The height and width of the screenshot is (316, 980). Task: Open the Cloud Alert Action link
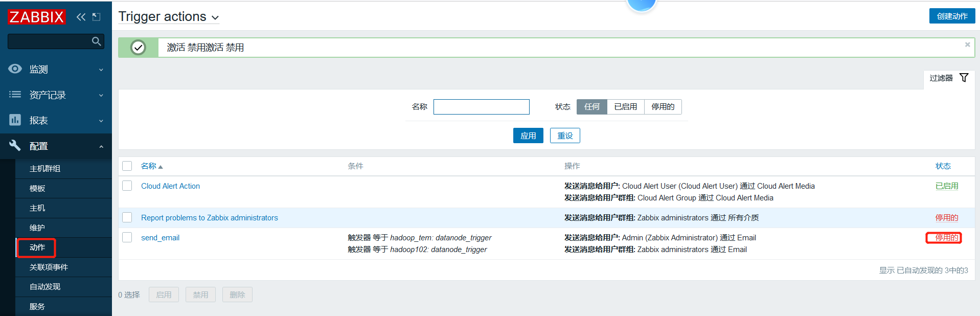170,186
